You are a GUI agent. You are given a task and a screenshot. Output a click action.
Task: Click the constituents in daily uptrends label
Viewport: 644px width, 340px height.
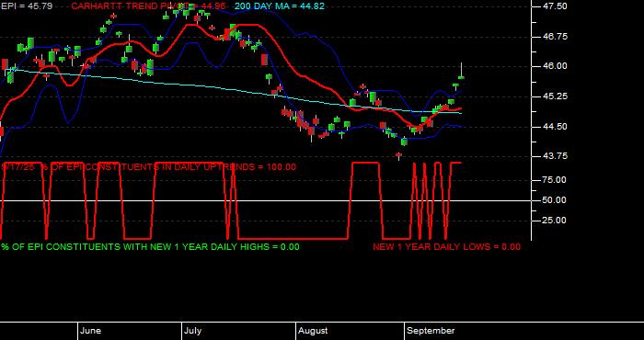(x=148, y=167)
